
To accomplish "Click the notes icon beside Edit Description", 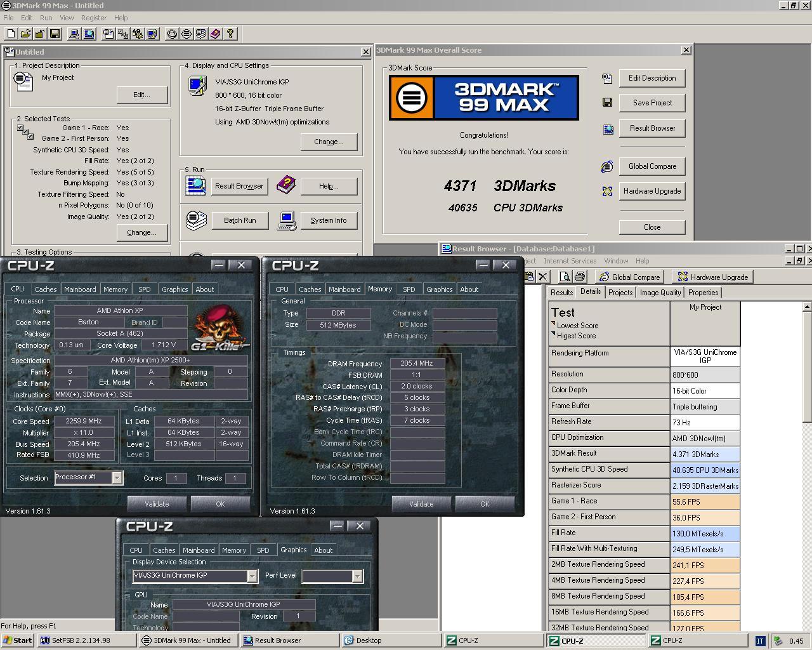I will tap(607, 78).
